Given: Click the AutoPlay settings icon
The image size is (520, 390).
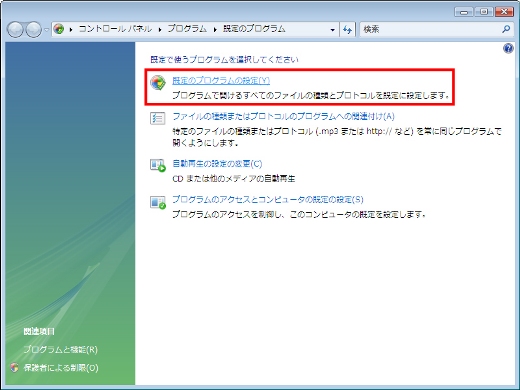Looking at the screenshot, I should 158,165.
